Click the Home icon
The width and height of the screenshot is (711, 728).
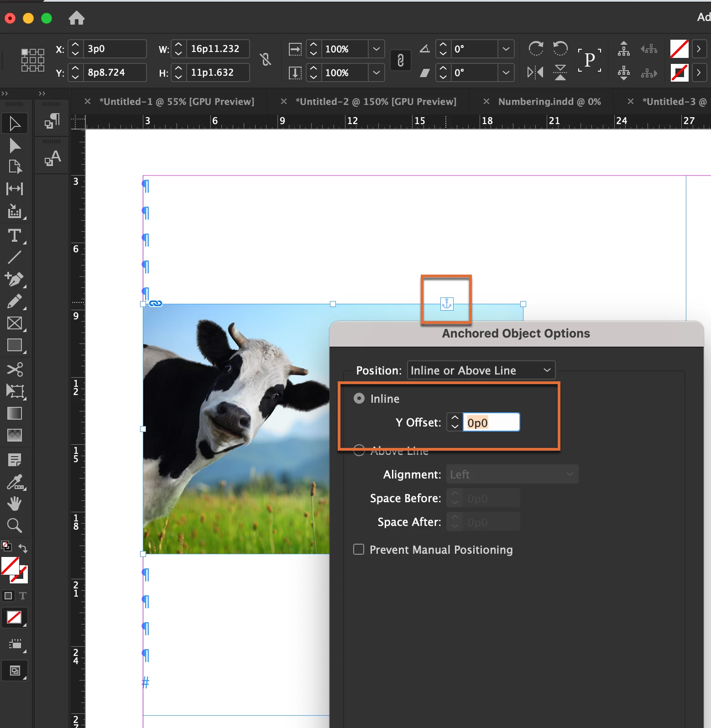[x=77, y=18]
